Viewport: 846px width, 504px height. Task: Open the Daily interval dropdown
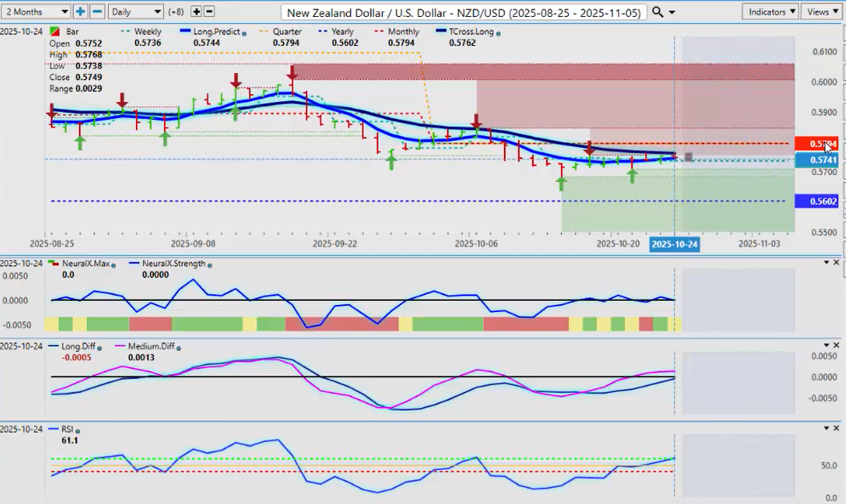click(135, 12)
